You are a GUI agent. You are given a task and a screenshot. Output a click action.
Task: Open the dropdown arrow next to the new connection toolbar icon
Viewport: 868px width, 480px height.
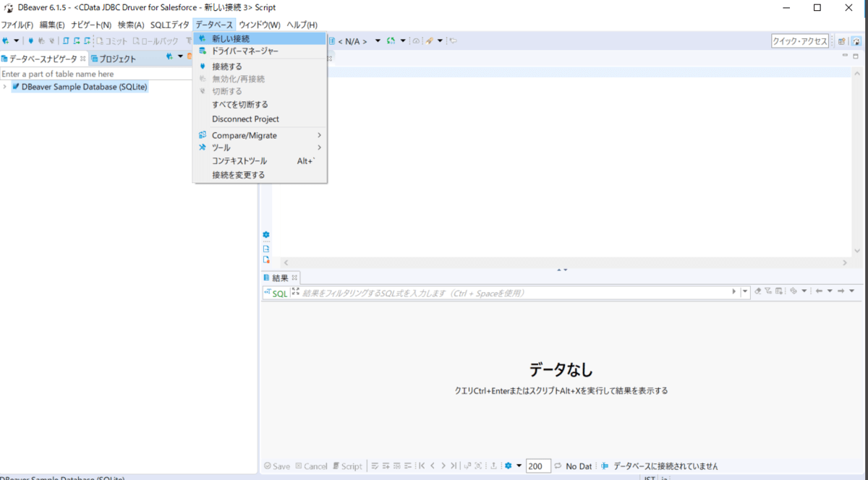coord(16,41)
